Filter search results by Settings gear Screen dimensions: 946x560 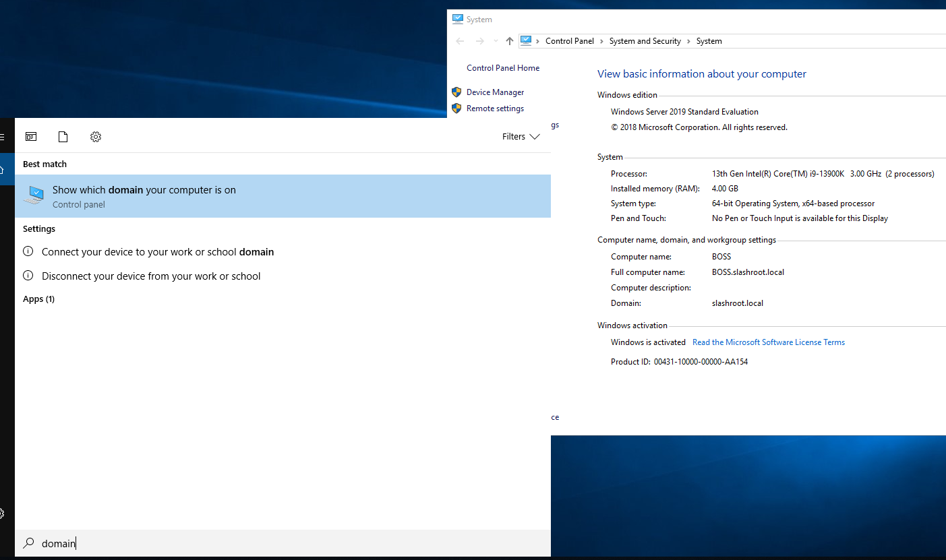(x=96, y=137)
